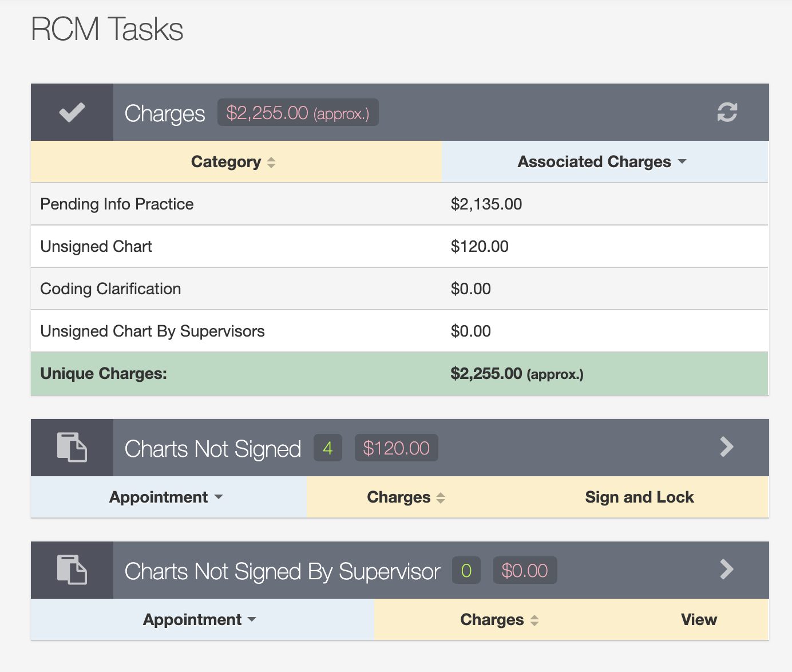
Task: Select the Unsigned Chart category row
Action: coord(399,246)
